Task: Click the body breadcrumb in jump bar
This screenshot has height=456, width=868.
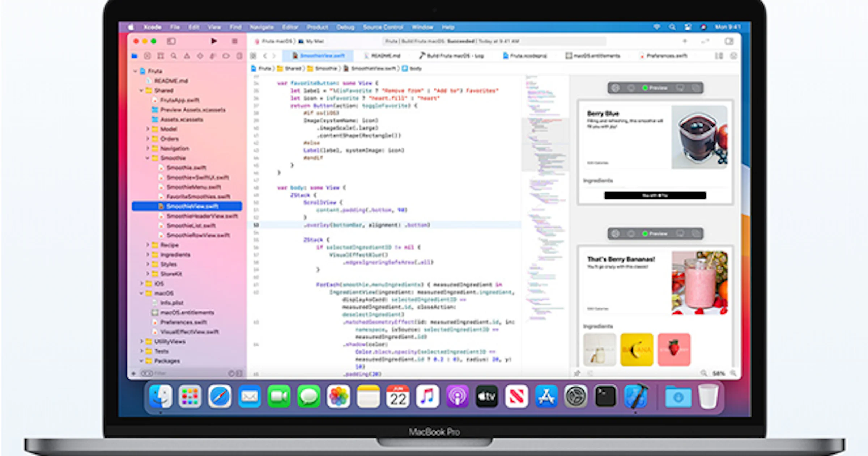Action: [x=412, y=69]
